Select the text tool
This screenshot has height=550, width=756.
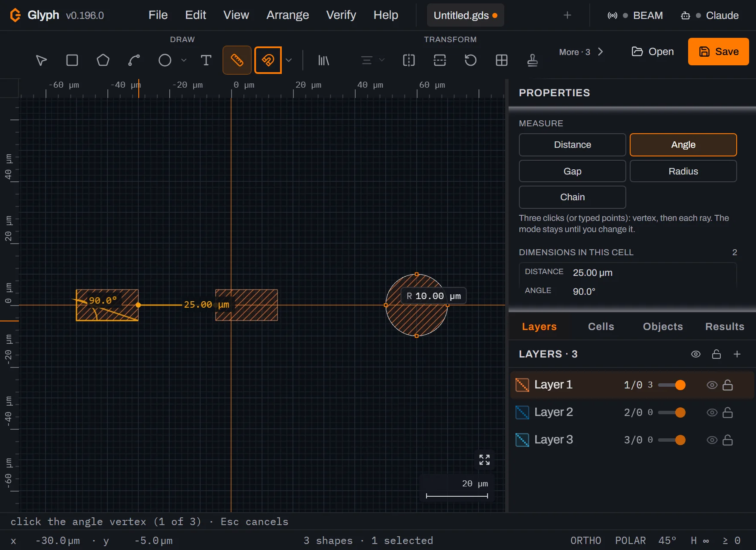pyautogui.click(x=206, y=60)
